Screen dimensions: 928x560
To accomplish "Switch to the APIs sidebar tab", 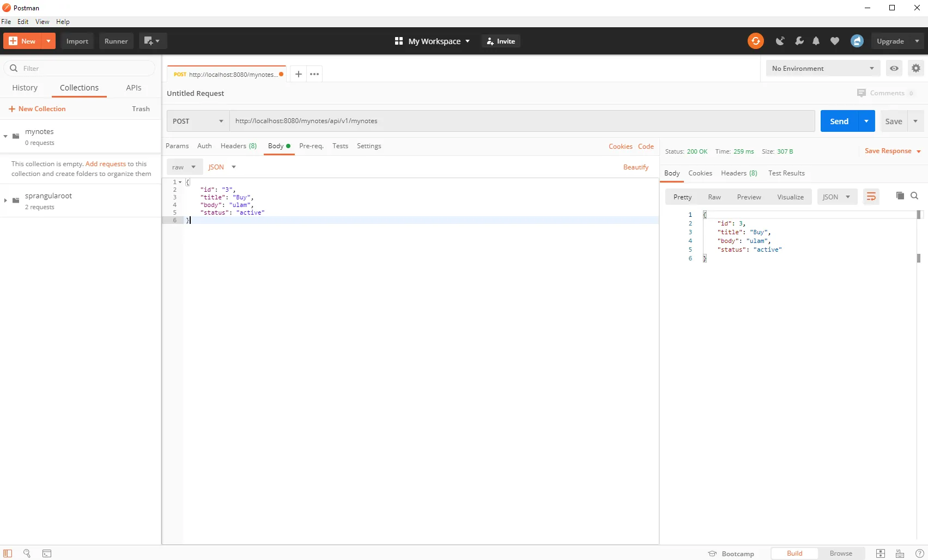I will click(134, 88).
